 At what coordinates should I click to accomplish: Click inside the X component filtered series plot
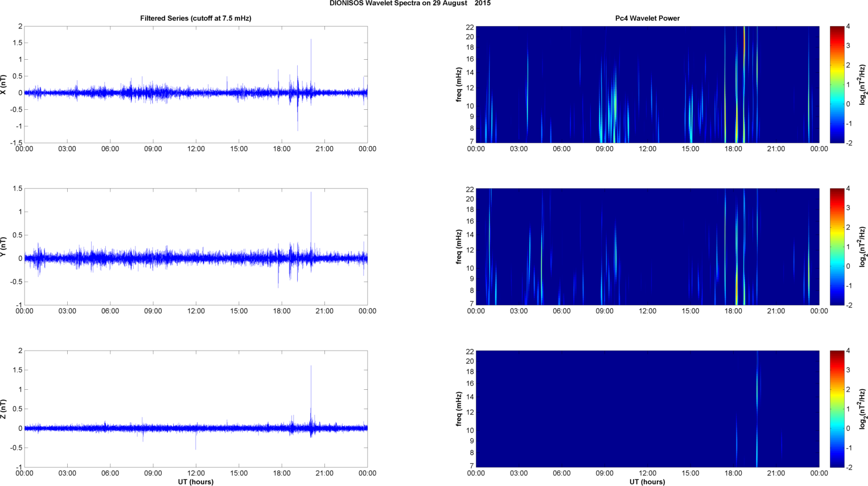tap(196, 84)
